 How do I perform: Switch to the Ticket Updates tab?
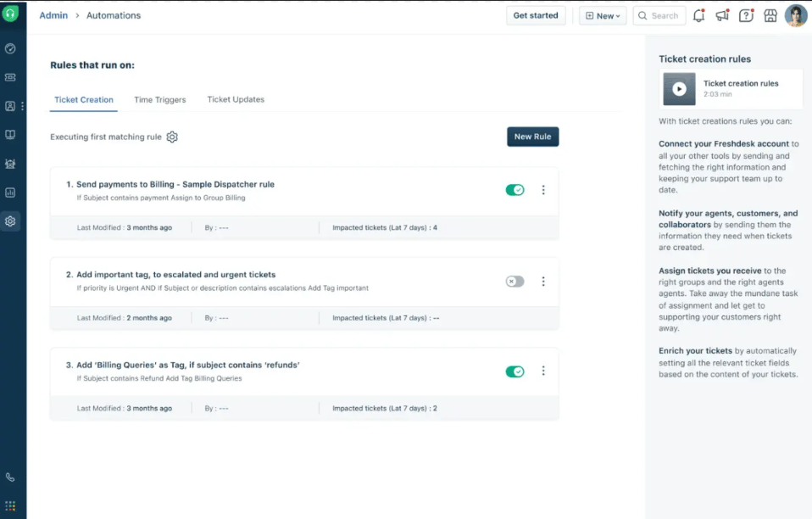235,99
